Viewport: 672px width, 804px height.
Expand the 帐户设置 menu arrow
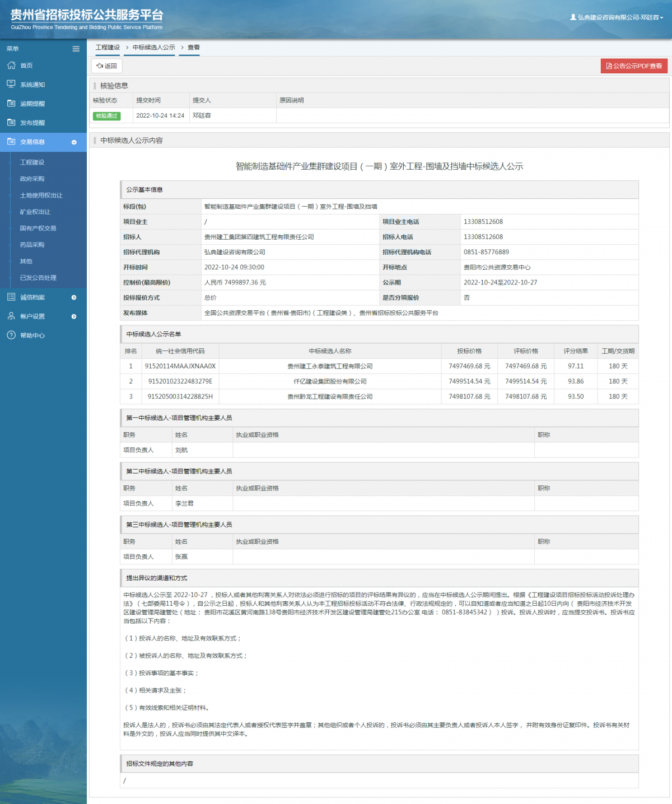[x=74, y=316]
